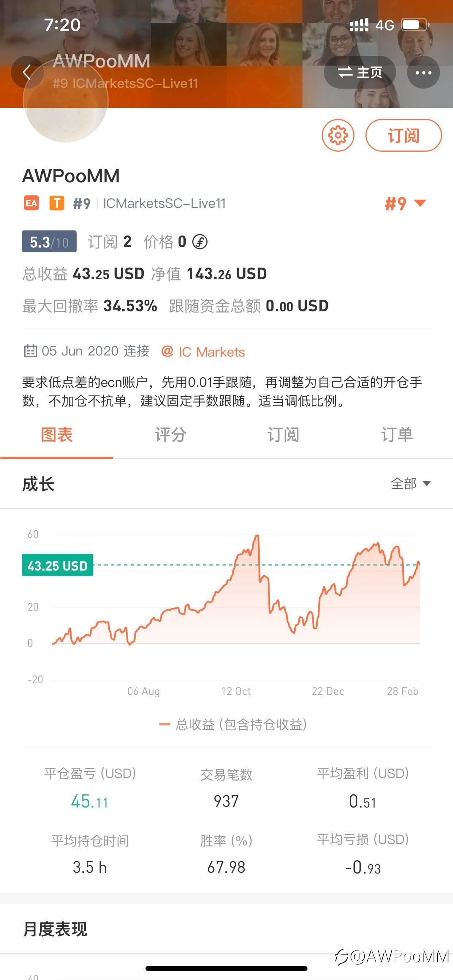This screenshot has height=980, width=453.
Task: Open the @ IC Markets broker link
Action: (x=203, y=351)
